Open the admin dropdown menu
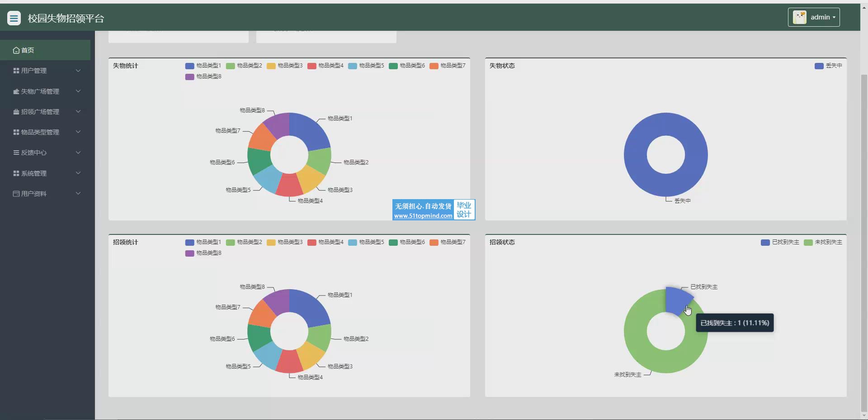This screenshot has height=420, width=868. pyautogui.click(x=814, y=17)
